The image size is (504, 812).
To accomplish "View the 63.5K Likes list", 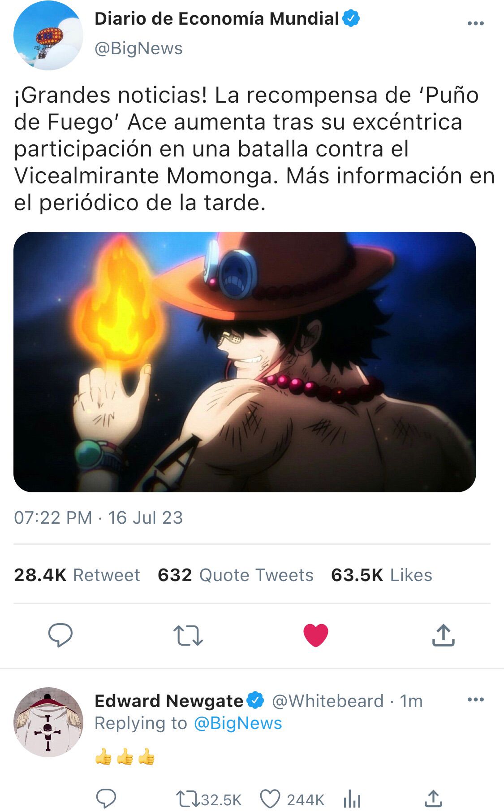I will click(382, 575).
